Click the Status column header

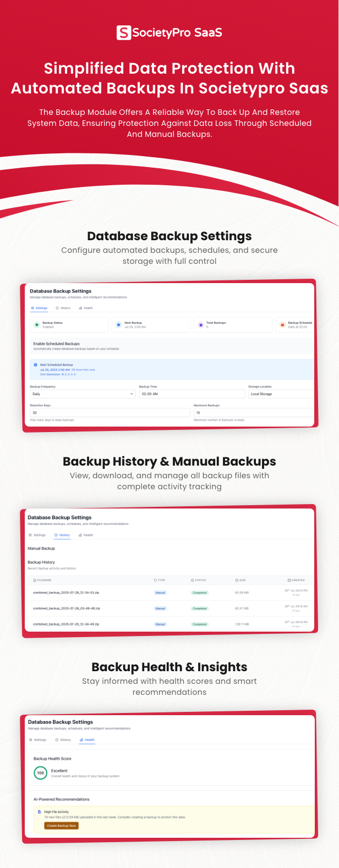point(198,580)
